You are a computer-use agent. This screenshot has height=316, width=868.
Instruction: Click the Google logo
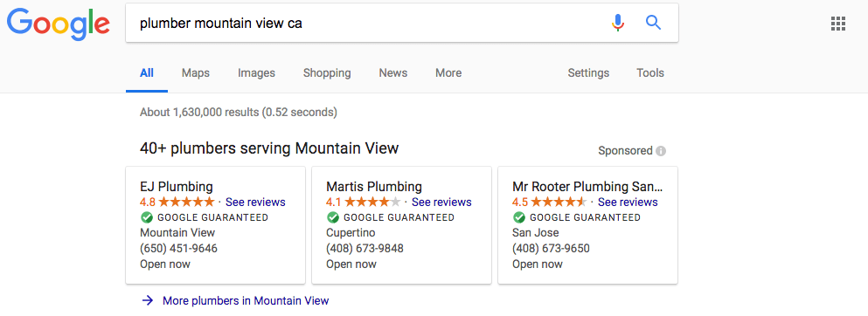pyautogui.click(x=58, y=24)
